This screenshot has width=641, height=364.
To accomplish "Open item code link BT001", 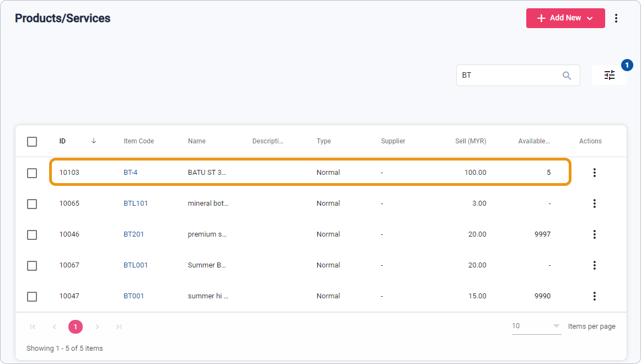I will 133,296.
